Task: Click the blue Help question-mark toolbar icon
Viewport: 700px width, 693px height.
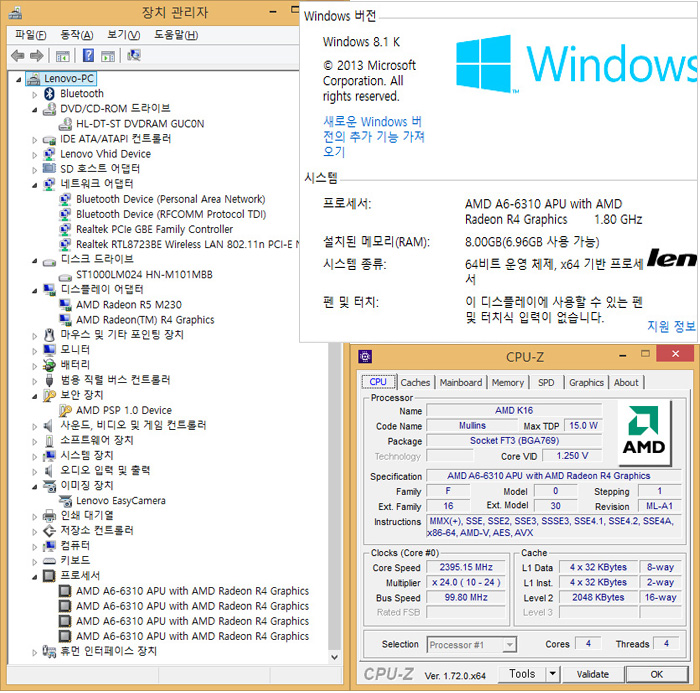Action: coord(88,55)
